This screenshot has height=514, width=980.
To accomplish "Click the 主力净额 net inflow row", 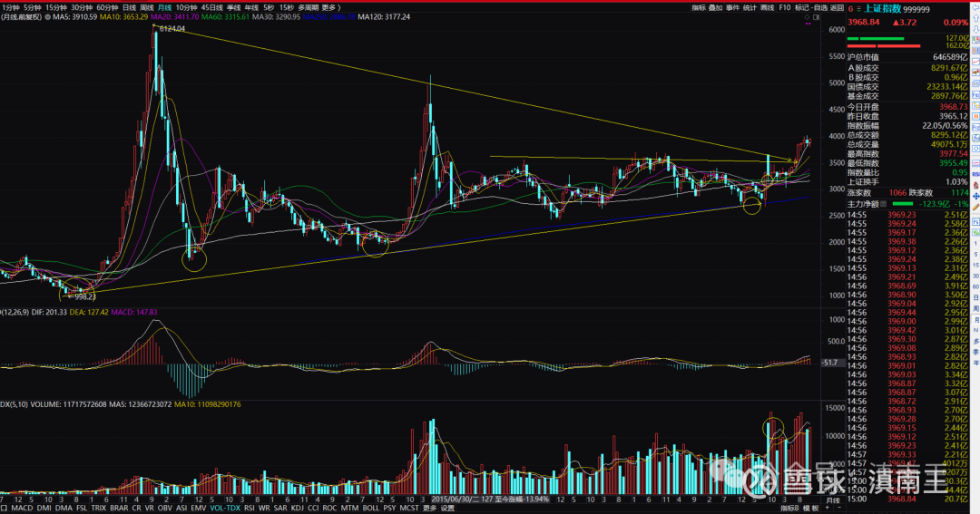I will pyautogui.click(x=907, y=204).
